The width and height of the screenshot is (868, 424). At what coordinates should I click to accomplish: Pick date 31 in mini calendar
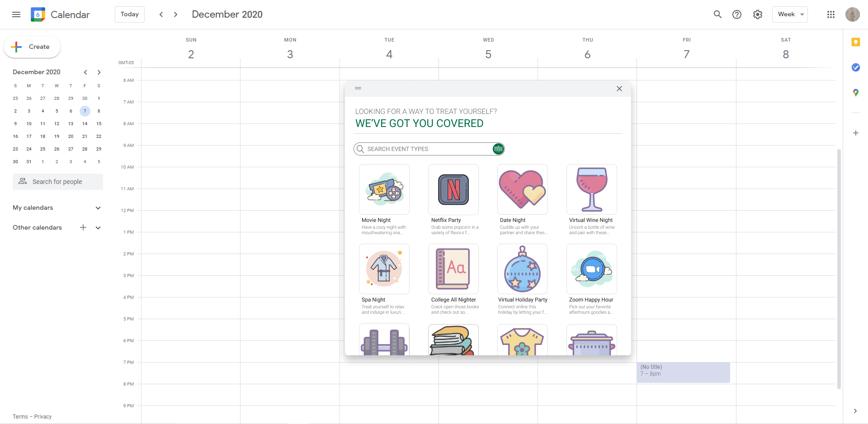[x=29, y=161]
